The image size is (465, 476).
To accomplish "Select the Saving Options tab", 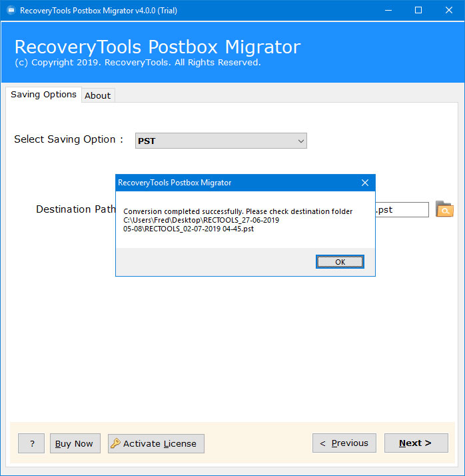I will (43, 95).
